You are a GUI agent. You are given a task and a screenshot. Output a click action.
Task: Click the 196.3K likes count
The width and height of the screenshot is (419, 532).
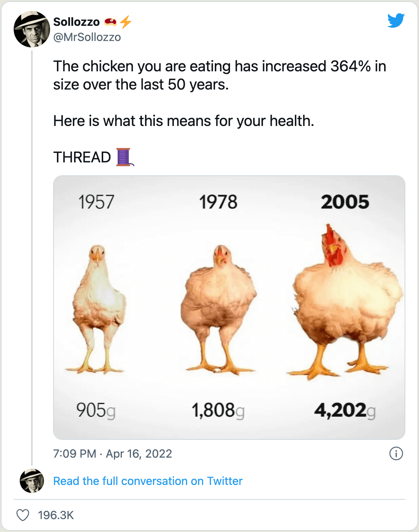click(56, 515)
